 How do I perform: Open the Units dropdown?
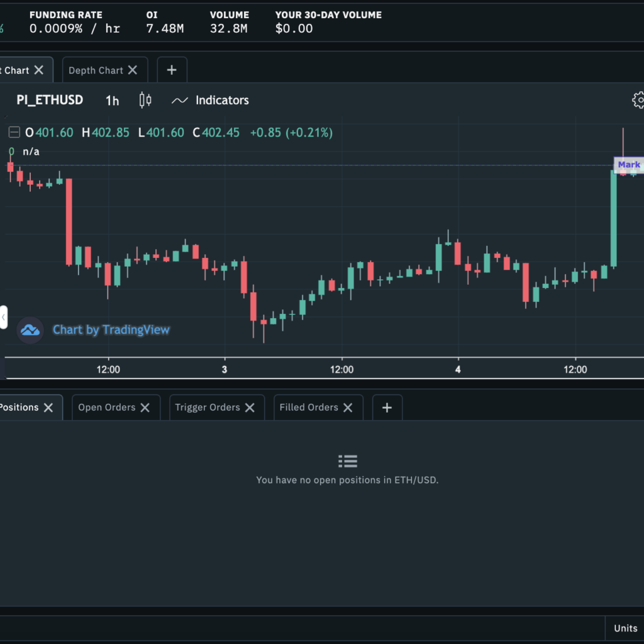[625, 628]
